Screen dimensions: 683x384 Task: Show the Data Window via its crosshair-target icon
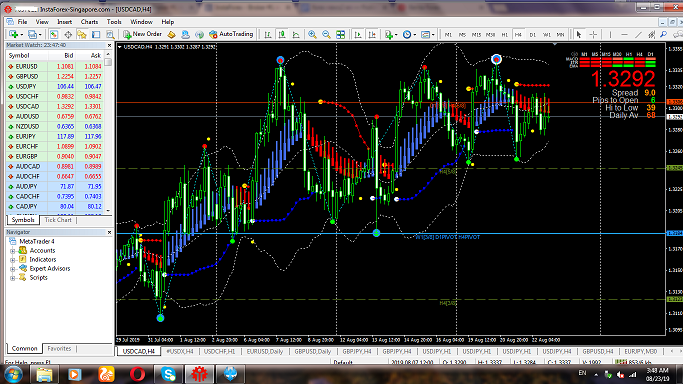[68, 34]
